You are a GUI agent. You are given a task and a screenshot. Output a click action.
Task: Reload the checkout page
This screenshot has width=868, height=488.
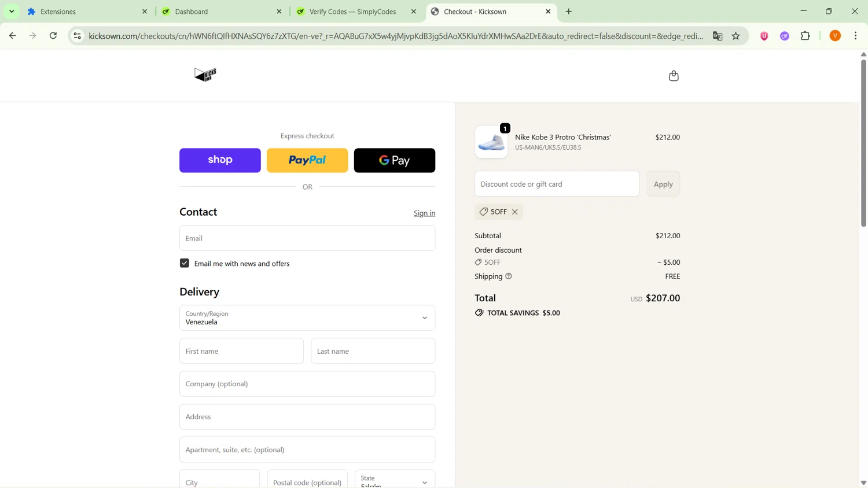[x=53, y=36]
